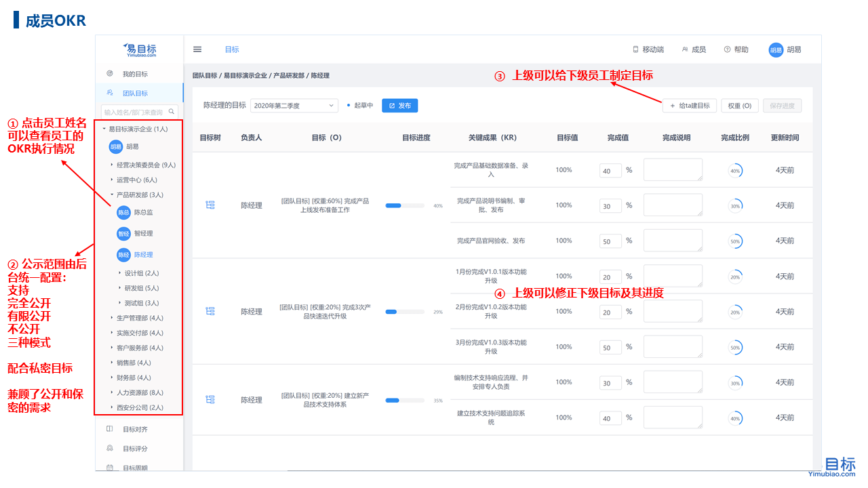Screen dimensions: 868x488
Task: Click the 发布 button
Action: [400, 106]
